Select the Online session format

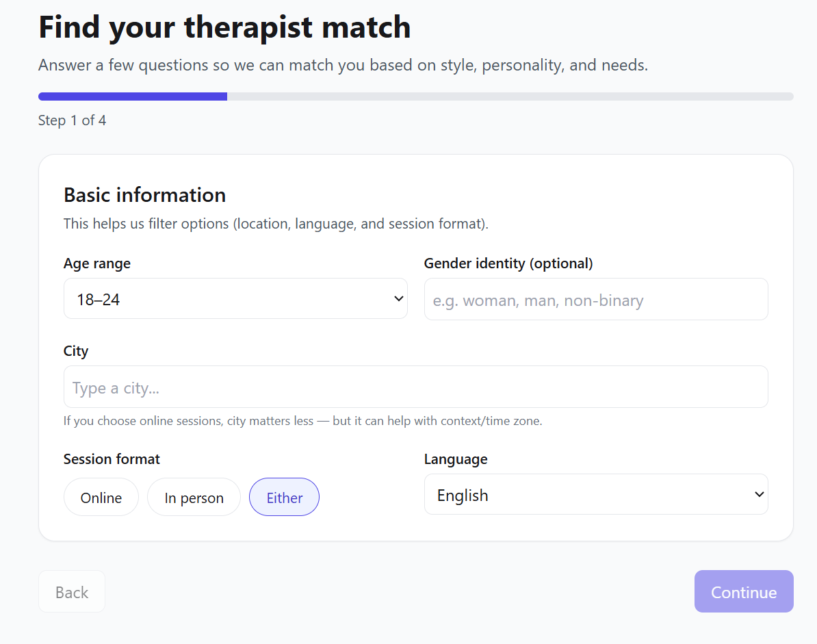[101, 498]
